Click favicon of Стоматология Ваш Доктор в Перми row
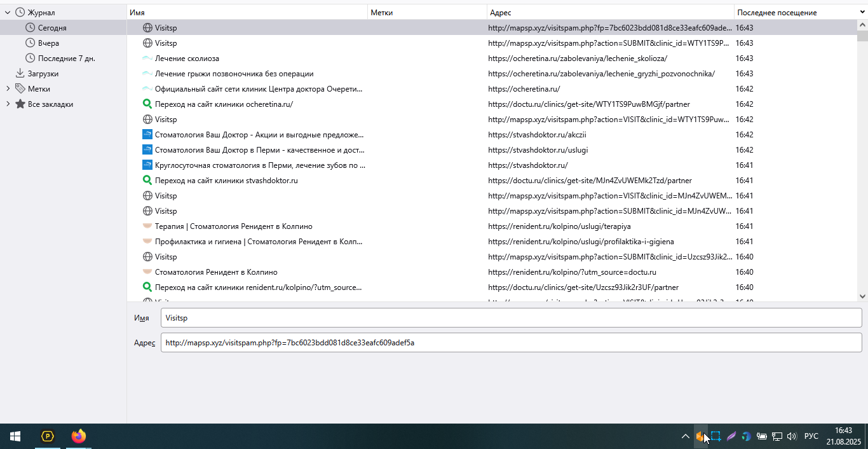 (147, 149)
